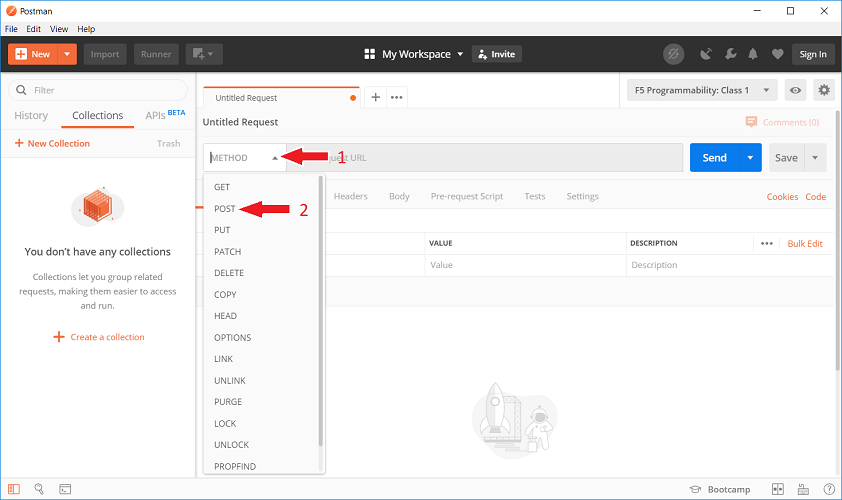Screen dimensions: 842x500
Task: Open the new window icon dropdown
Action: 204,54
